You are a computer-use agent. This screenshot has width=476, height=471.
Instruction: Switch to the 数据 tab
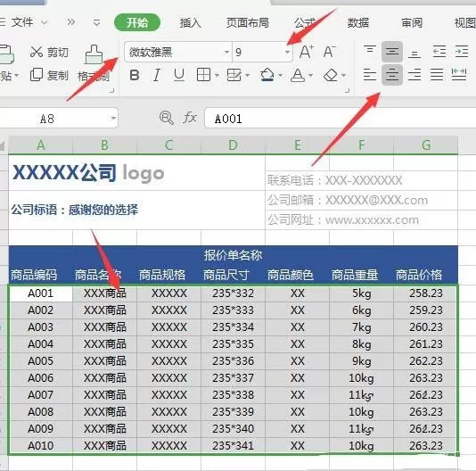pyautogui.click(x=358, y=23)
